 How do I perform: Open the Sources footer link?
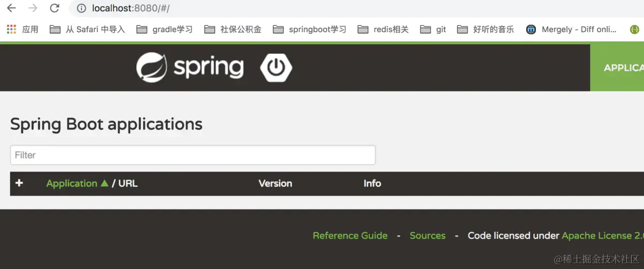tap(428, 235)
